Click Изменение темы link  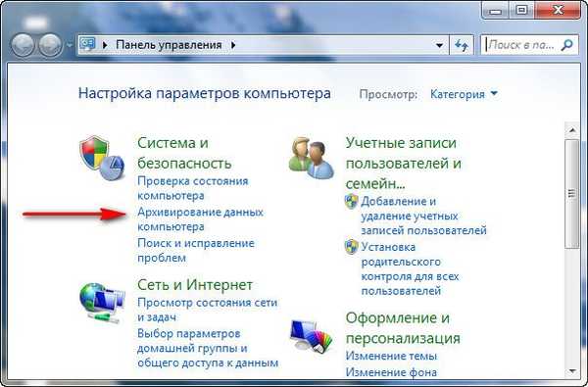pos(391,356)
